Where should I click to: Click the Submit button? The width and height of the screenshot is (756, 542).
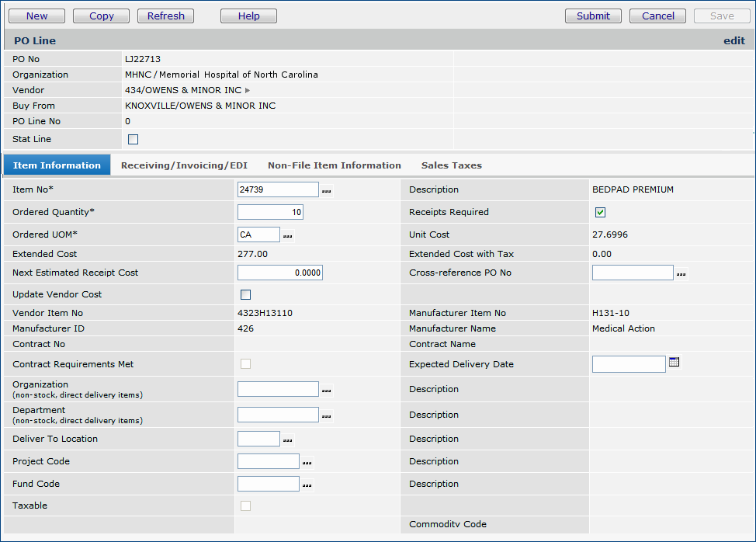click(x=593, y=16)
